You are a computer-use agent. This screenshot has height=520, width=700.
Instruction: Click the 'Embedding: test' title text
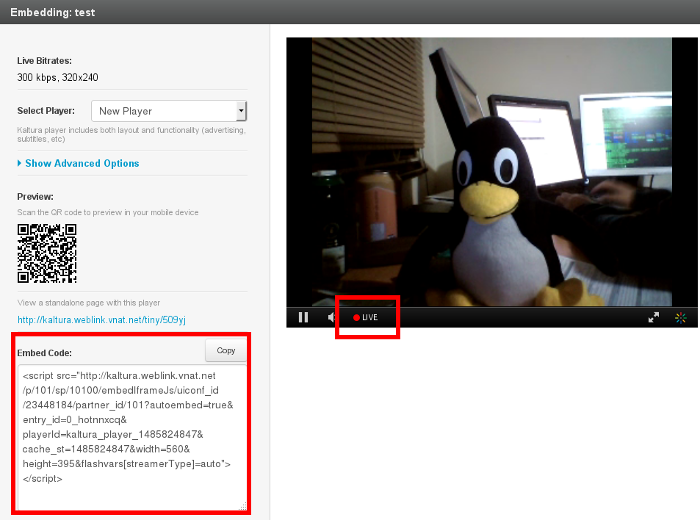(53, 12)
